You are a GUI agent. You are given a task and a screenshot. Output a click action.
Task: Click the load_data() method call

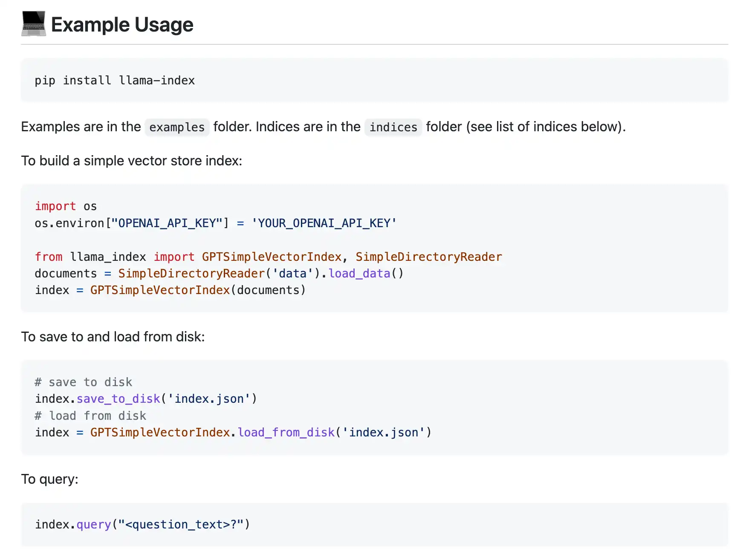[366, 273]
